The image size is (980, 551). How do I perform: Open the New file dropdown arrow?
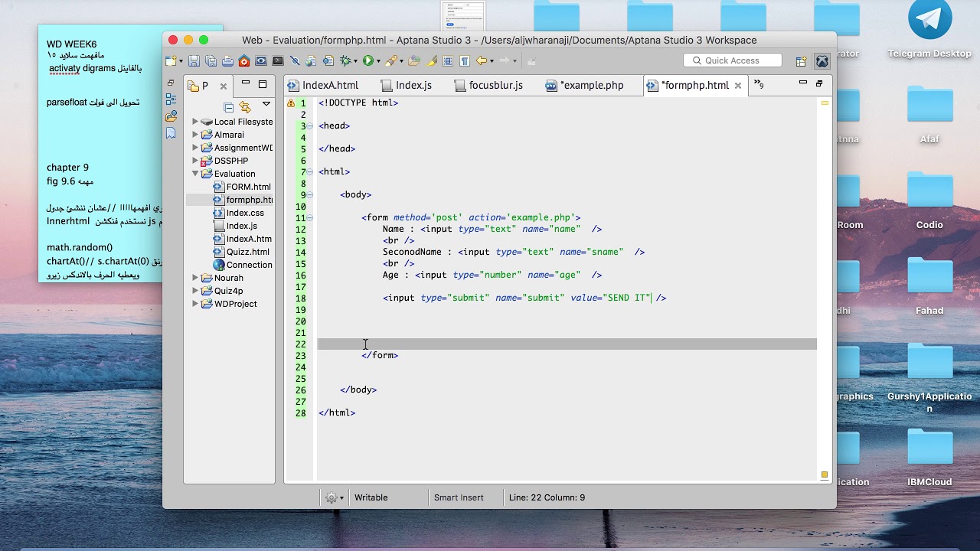tap(181, 61)
